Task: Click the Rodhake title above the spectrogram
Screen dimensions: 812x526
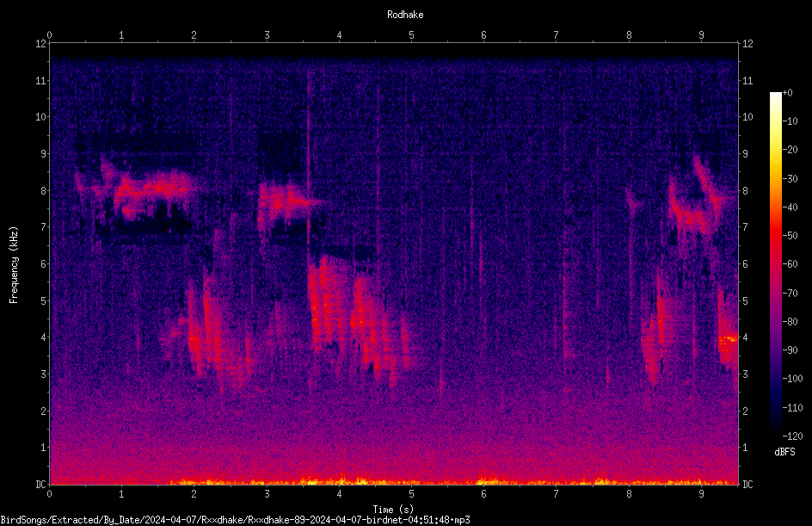Action: click(x=405, y=15)
